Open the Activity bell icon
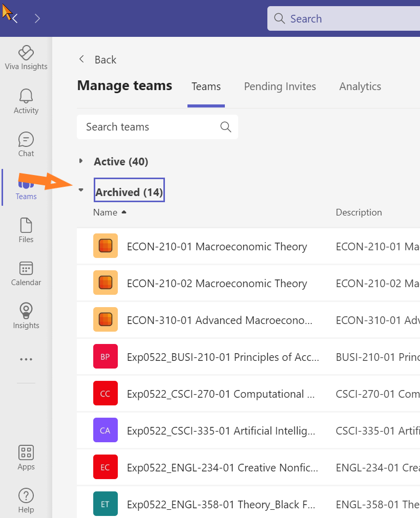 click(26, 101)
